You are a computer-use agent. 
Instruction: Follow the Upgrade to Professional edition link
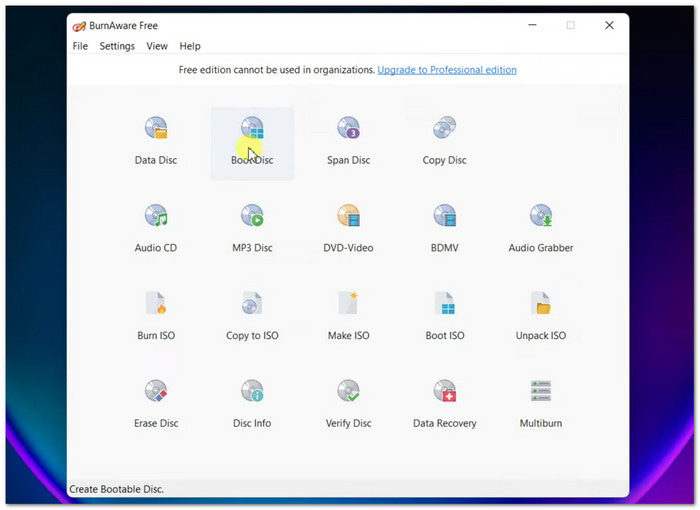click(447, 70)
